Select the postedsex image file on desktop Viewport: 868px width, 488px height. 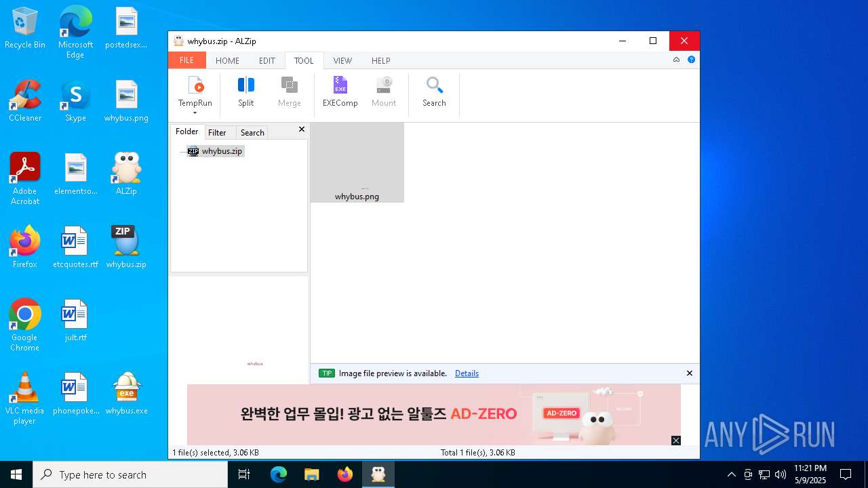(126, 29)
